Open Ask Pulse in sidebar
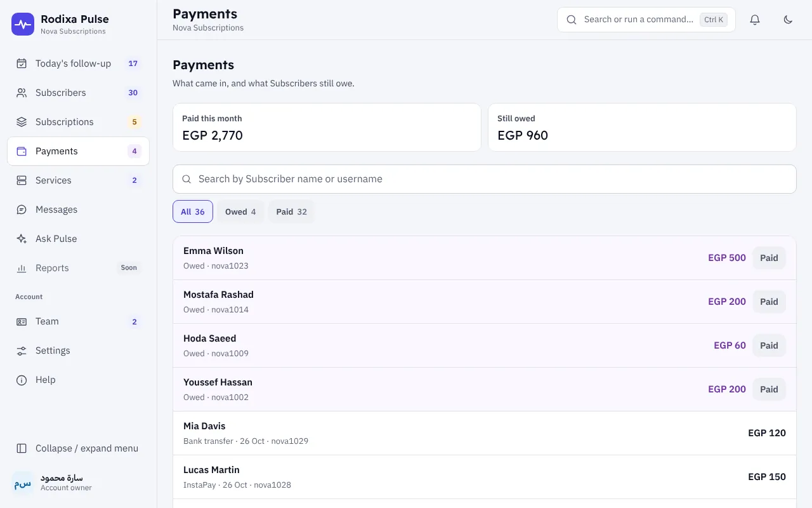The height and width of the screenshot is (508, 812). [x=79, y=239]
